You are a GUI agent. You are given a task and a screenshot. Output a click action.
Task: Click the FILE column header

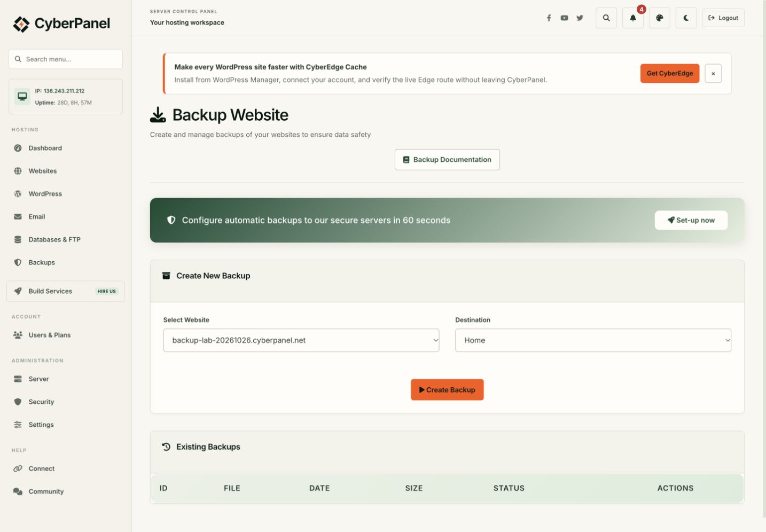[232, 488]
